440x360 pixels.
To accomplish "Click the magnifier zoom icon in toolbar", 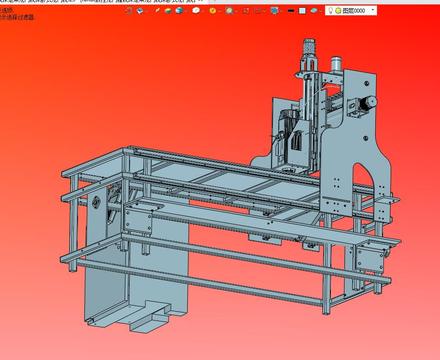I will coord(229,11).
